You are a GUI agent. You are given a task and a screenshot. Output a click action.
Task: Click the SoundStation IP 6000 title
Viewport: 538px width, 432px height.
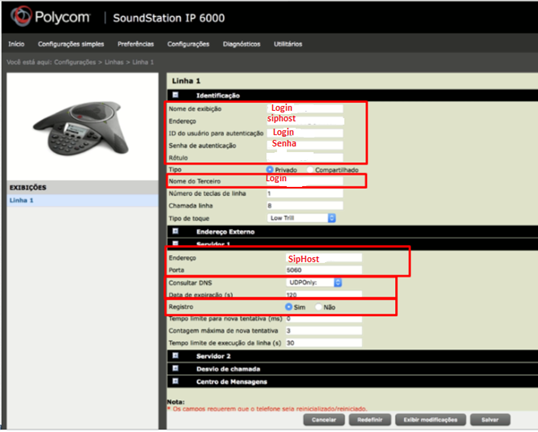coord(169,18)
